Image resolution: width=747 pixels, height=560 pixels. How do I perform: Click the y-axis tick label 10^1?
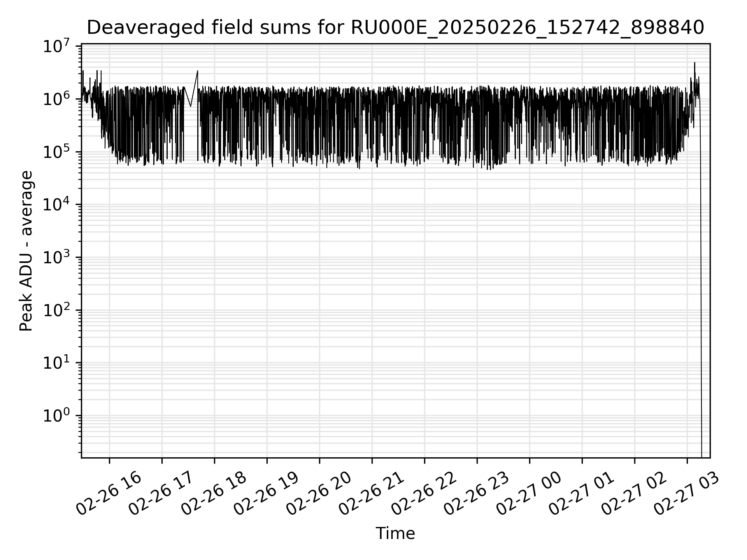(x=57, y=363)
